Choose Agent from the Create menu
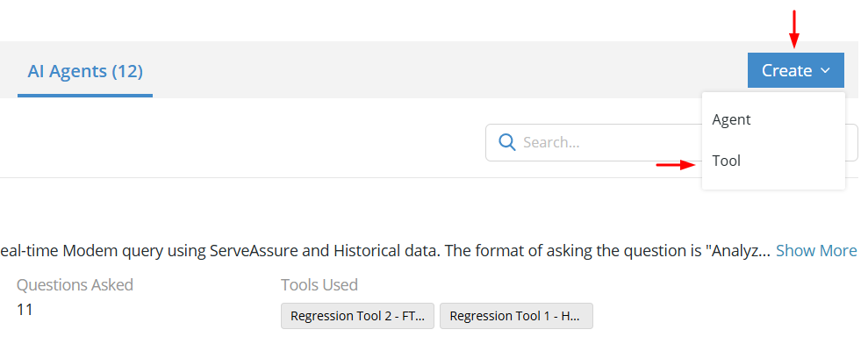This screenshot has height=344, width=868. coord(731,119)
